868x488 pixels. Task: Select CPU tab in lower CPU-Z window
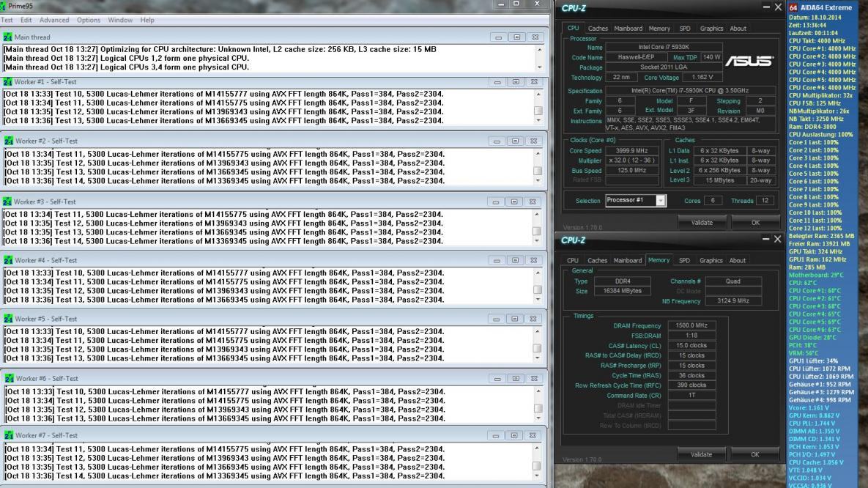tap(572, 260)
